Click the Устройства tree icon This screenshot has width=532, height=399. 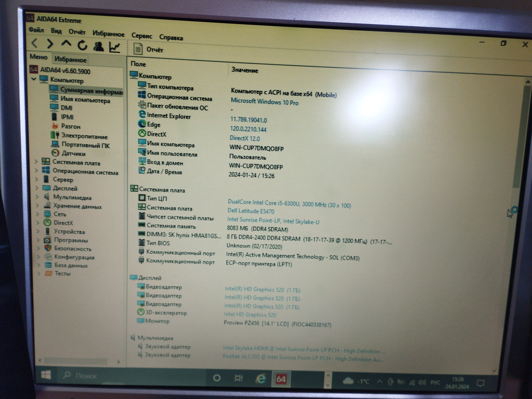pos(48,231)
